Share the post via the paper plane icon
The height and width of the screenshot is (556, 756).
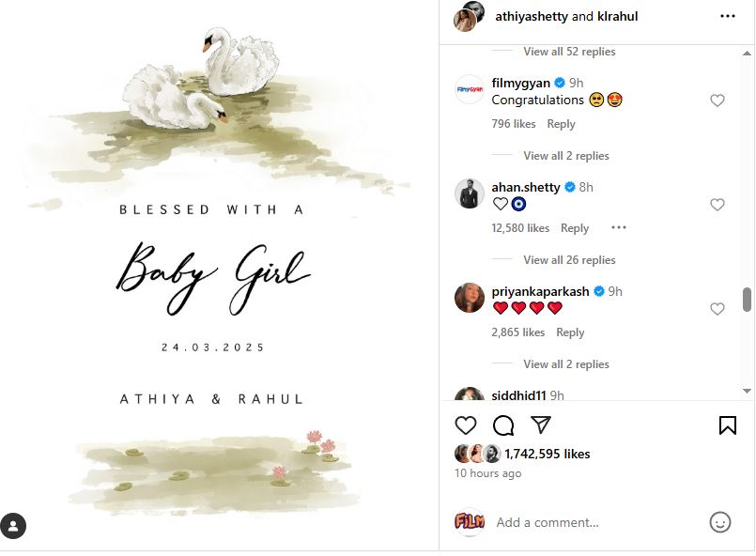coord(541,425)
